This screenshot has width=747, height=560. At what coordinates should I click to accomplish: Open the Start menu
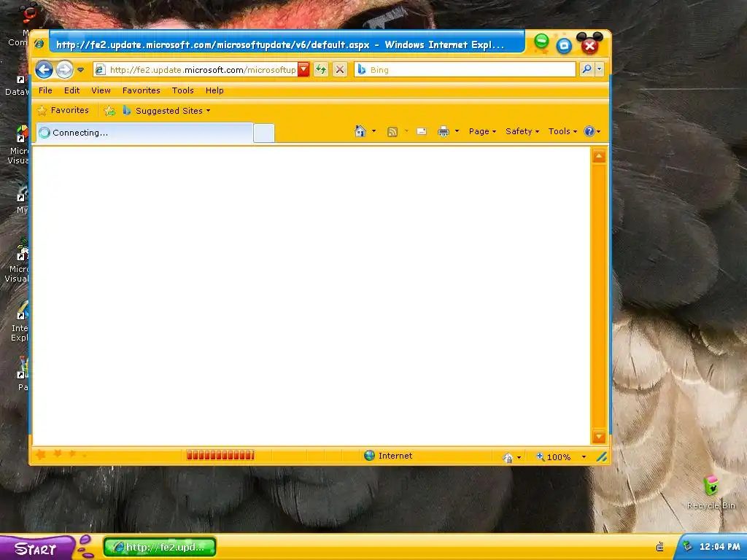coord(37,548)
